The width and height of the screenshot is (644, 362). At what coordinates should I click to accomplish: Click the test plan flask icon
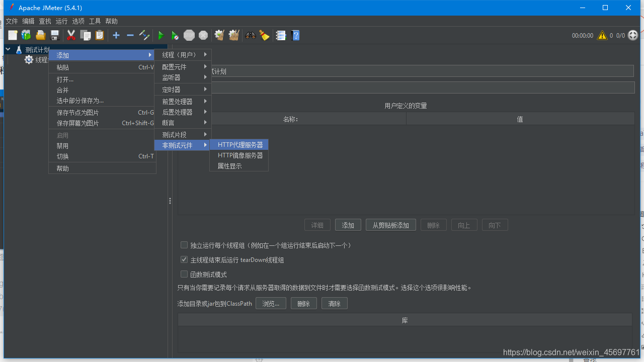(19, 50)
